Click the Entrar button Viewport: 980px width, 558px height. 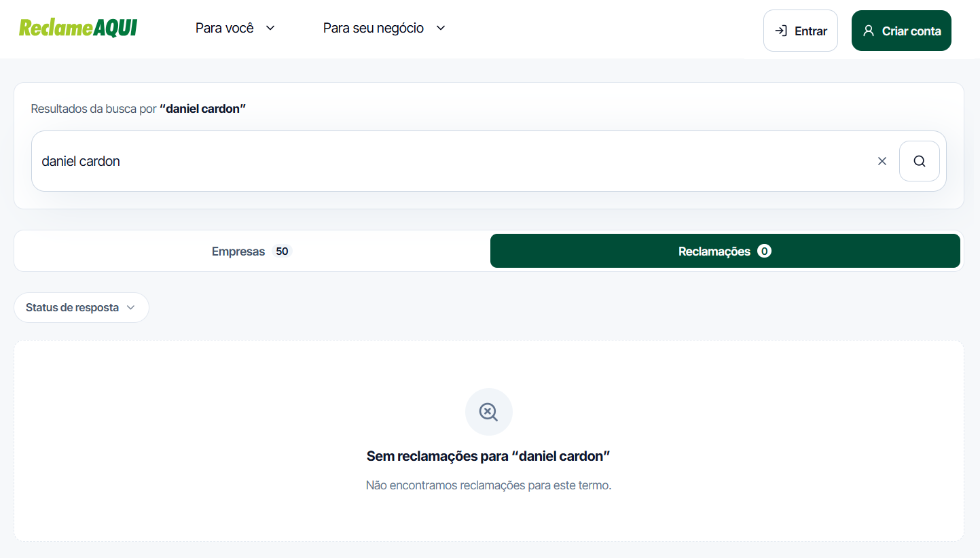click(801, 31)
